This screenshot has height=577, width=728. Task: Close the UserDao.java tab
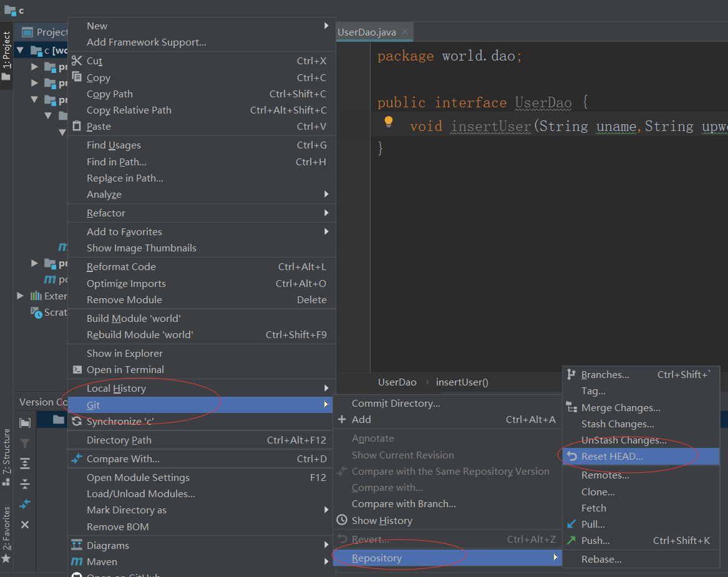[x=405, y=32]
